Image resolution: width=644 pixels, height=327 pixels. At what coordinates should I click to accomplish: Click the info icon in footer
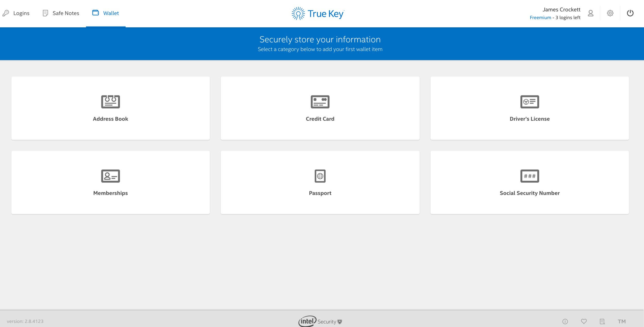coord(565,321)
